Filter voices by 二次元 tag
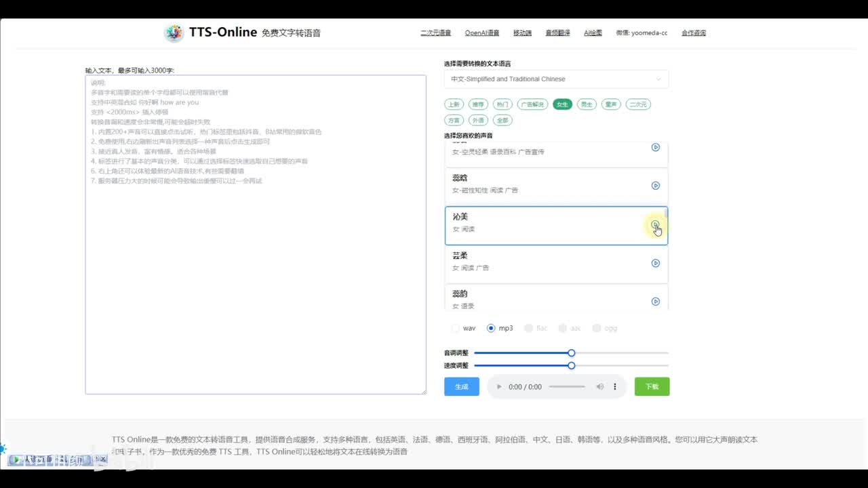868x488 pixels. [x=637, y=104]
